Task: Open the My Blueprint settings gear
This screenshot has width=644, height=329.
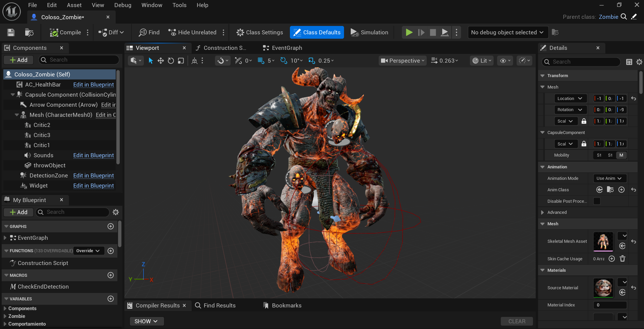Action: [116, 212]
